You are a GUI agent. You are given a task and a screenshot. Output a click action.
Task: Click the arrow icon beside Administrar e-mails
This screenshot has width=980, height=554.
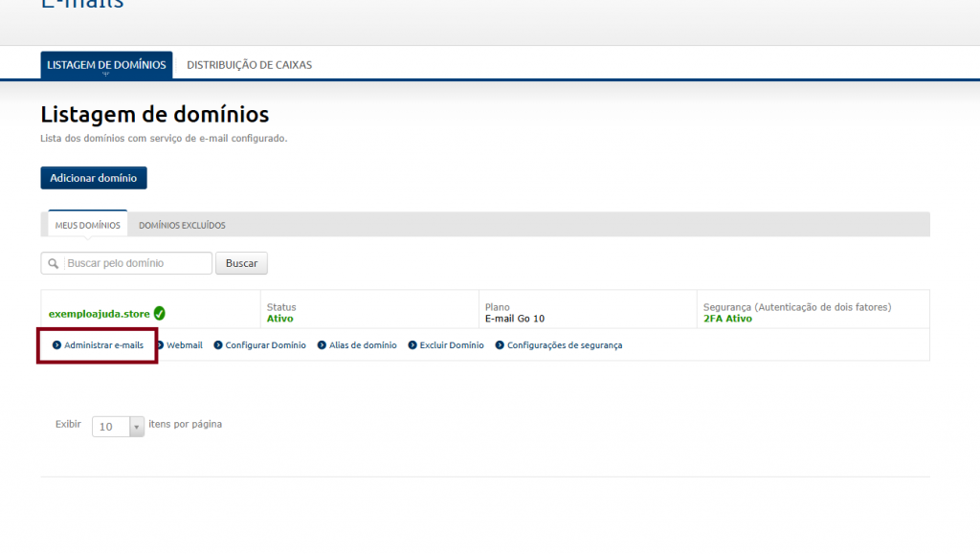pos(56,344)
